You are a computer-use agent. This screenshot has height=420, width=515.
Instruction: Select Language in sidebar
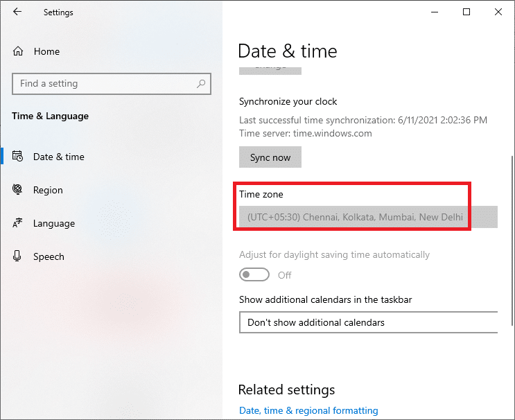54,223
